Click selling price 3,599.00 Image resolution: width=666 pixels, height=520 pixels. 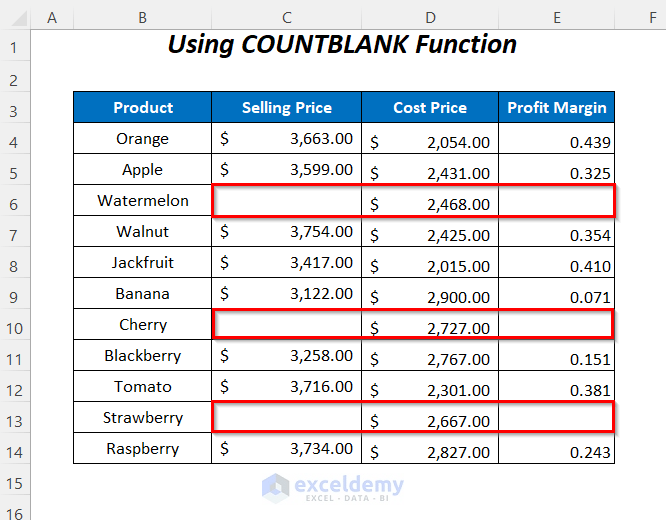pyautogui.click(x=287, y=170)
